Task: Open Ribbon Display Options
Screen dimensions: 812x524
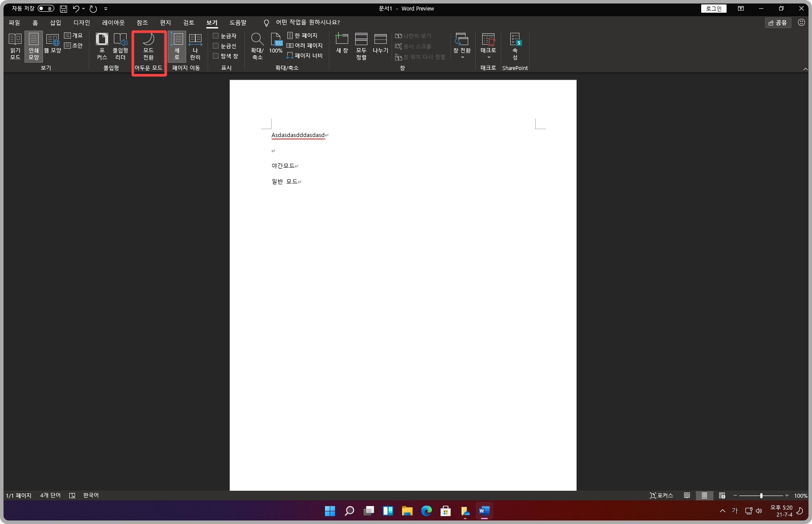Action: coord(741,8)
